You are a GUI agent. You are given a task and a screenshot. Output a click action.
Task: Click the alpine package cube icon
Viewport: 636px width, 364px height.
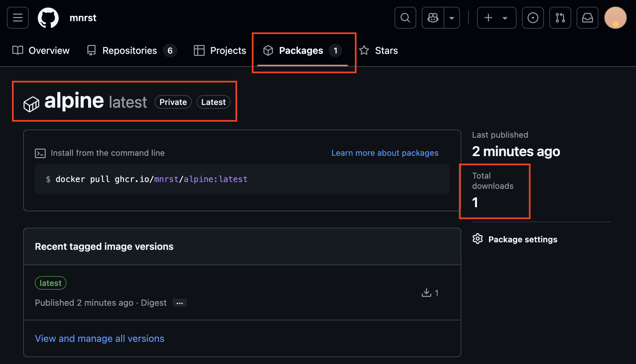[31, 104]
